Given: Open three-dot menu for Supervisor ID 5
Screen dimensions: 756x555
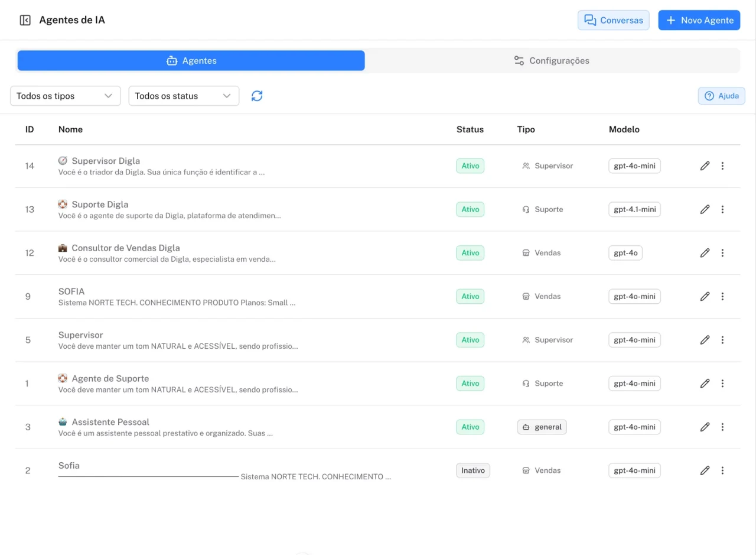Looking at the screenshot, I should point(722,340).
